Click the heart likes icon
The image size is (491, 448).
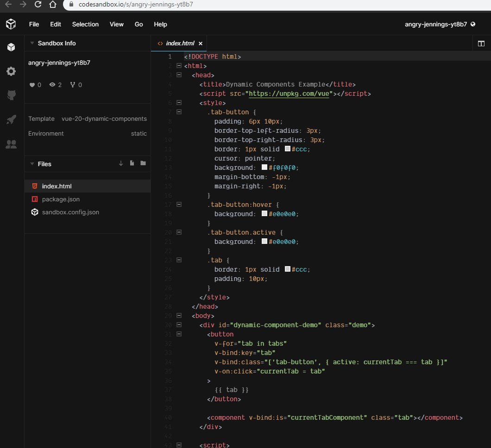(32, 85)
